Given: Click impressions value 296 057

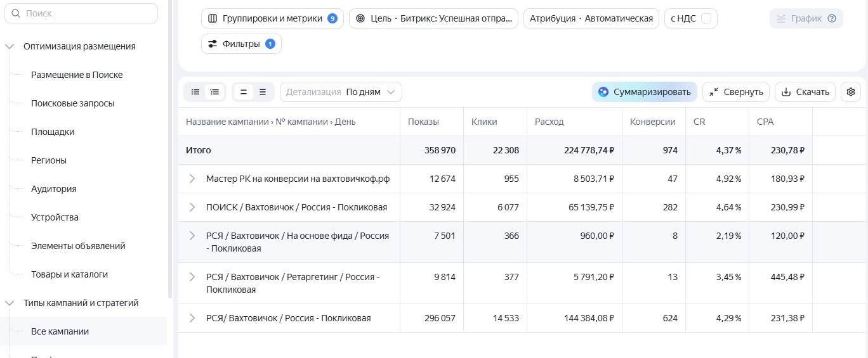Looking at the screenshot, I should 440,318.
